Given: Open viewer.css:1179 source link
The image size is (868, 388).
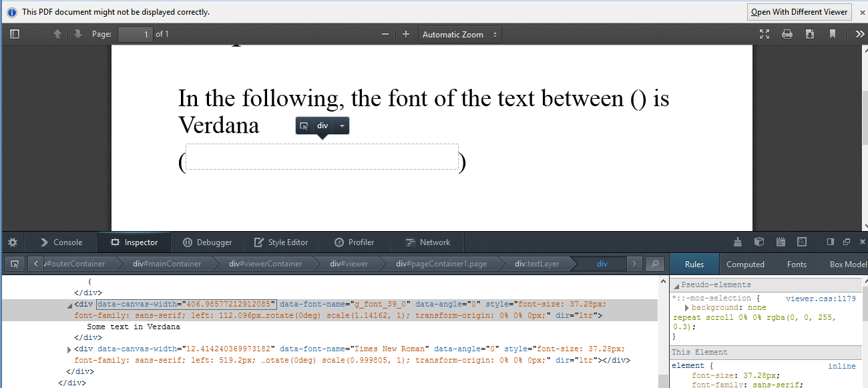Looking at the screenshot, I should tap(821, 299).
